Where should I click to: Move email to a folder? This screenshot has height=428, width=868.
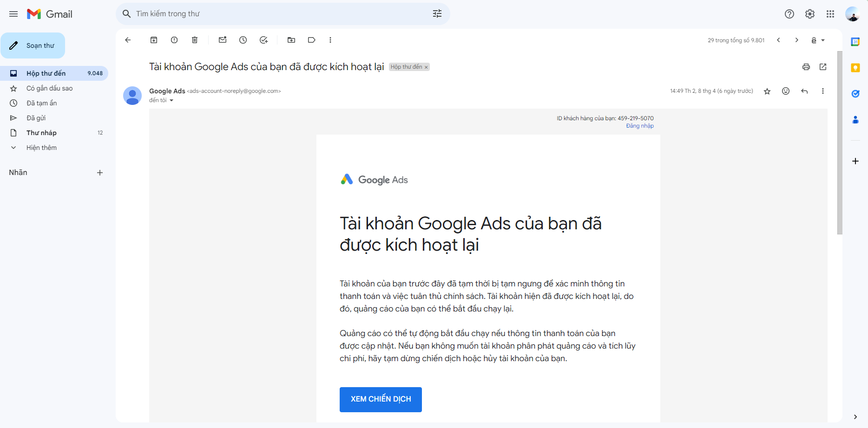pyautogui.click(x=291, y=40)
